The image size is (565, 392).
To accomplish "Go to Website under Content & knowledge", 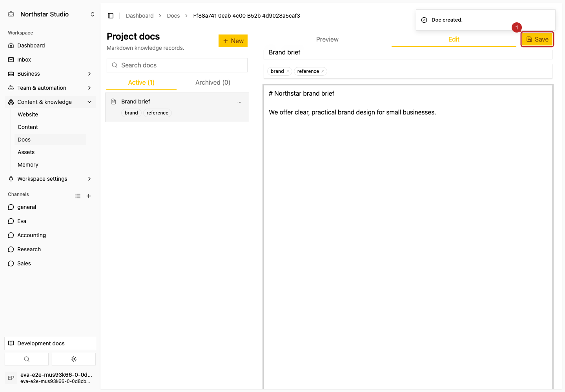I will (50, 114).
